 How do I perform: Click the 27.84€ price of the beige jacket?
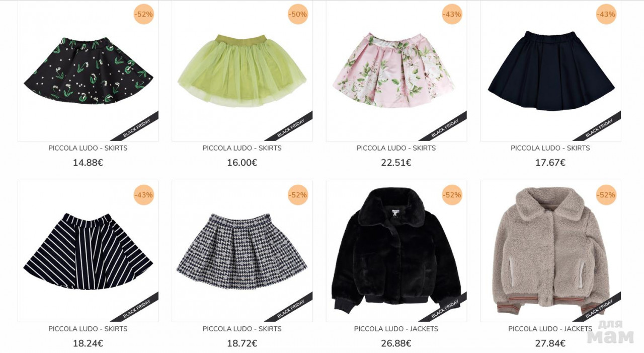(x=550, y=343)
